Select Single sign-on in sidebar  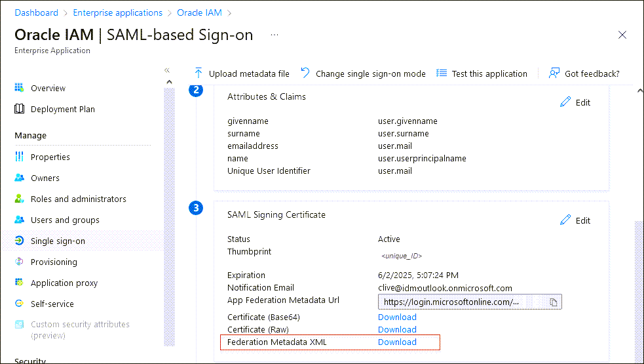point(58,241)
